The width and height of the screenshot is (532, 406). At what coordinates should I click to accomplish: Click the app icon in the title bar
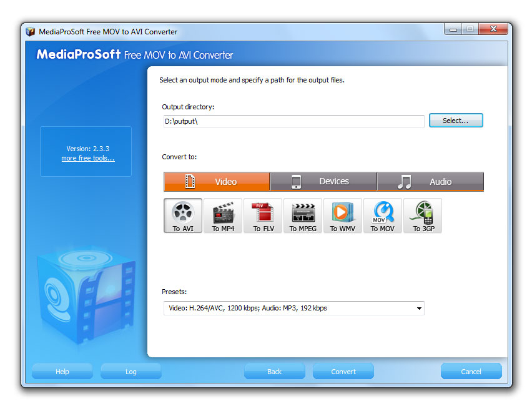point(31,32)
